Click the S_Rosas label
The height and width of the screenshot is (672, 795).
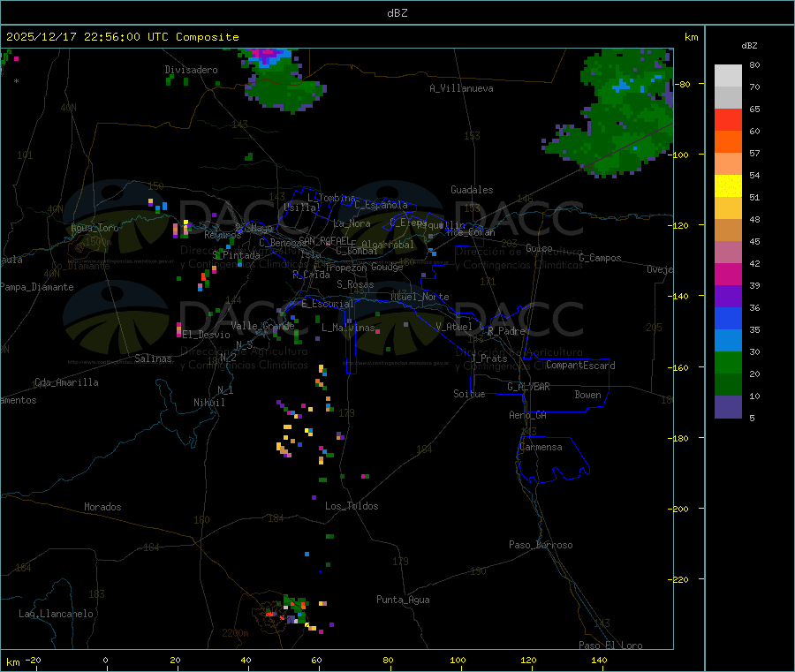pos(355,284)
